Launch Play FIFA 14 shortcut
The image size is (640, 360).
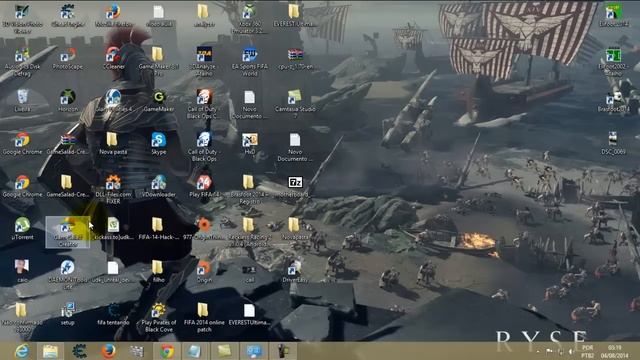point(204,186)
